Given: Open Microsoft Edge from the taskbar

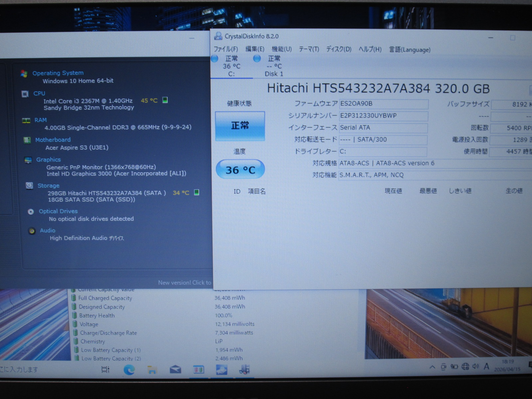Looking at the screenshot, I should click(x=129, y=369).
